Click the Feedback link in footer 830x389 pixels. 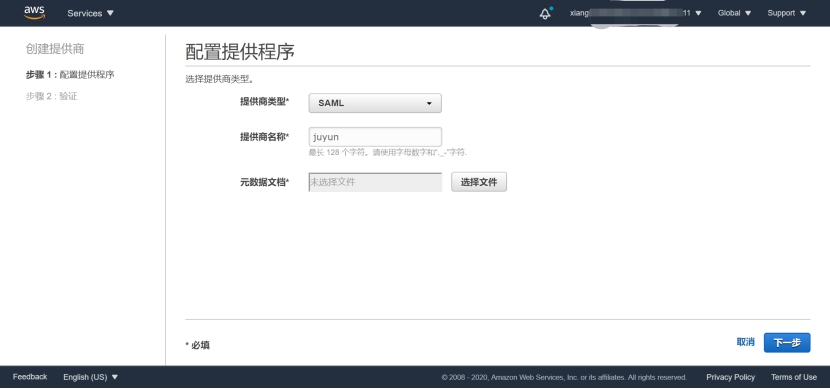click(30, 377)
